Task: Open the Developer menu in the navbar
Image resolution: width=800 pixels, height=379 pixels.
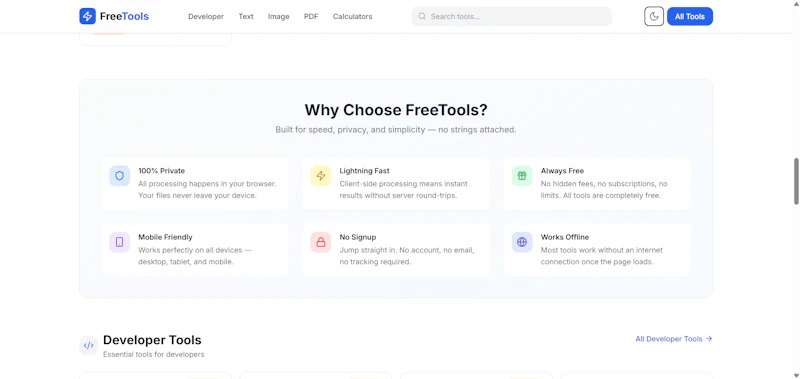Action: [206, 16]
